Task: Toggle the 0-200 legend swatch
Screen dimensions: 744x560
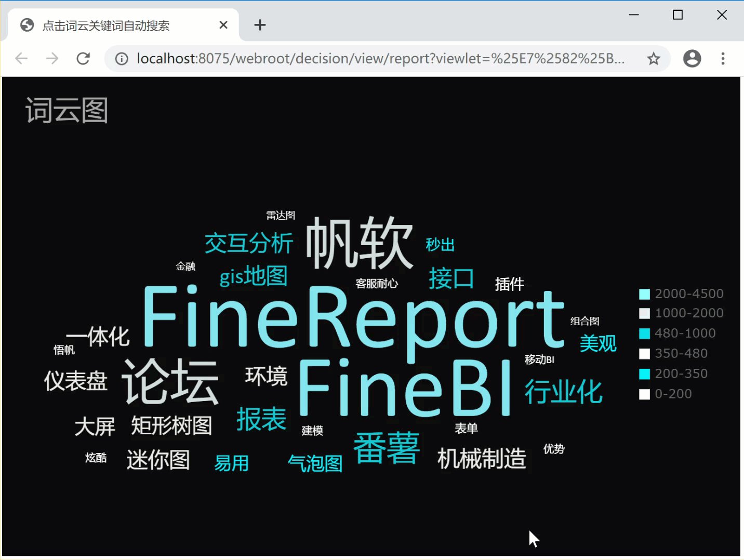Action: [644, 394]
